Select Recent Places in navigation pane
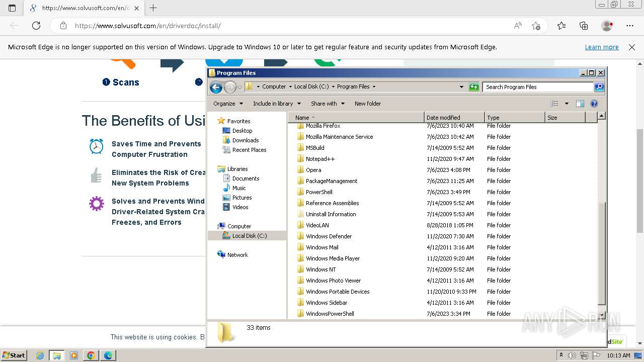This screenshot has width=644, height=362. tap(249, 150)
